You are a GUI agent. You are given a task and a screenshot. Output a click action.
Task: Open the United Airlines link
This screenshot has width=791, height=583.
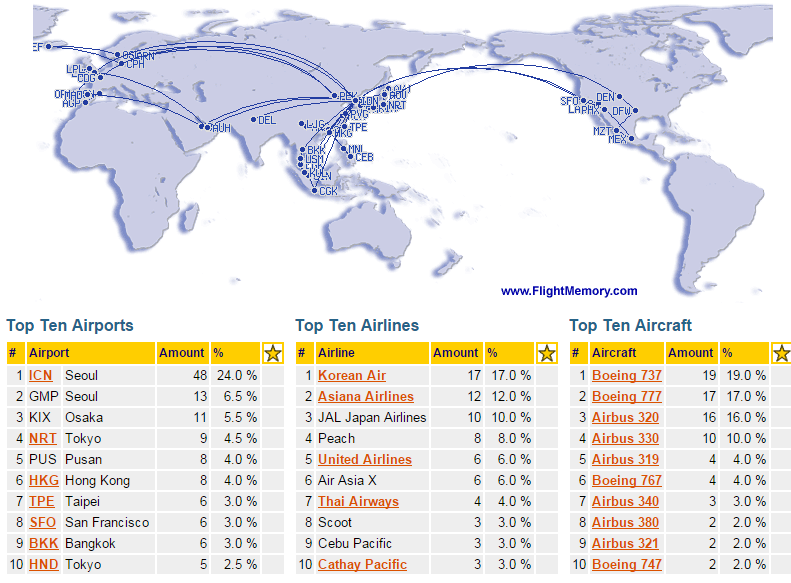click(x=365, y=459)
